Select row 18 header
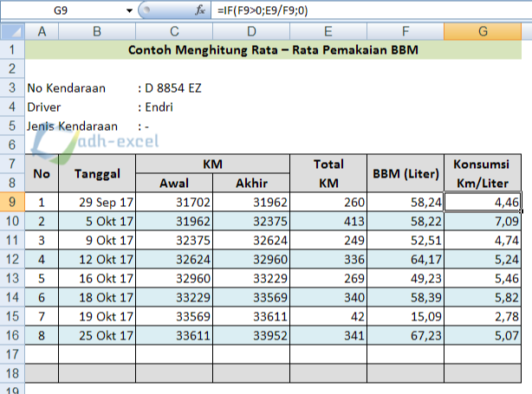Screen dimensions: 532x394 click(x=12, y=373)
